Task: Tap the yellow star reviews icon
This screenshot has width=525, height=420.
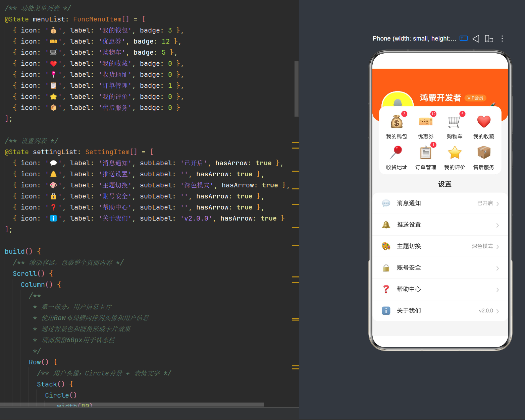Action: click(455, 153)
